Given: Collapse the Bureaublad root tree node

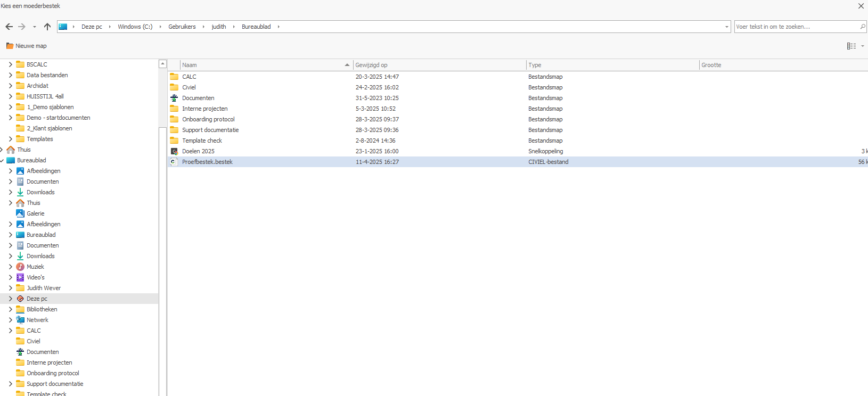Looking at the screenshot, I should coord(2,160).
